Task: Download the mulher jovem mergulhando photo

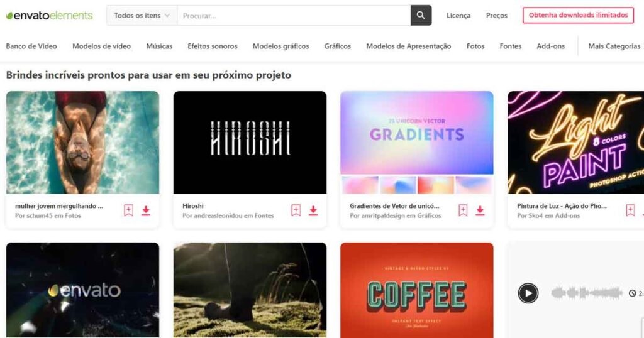Action: coord(146,210)
